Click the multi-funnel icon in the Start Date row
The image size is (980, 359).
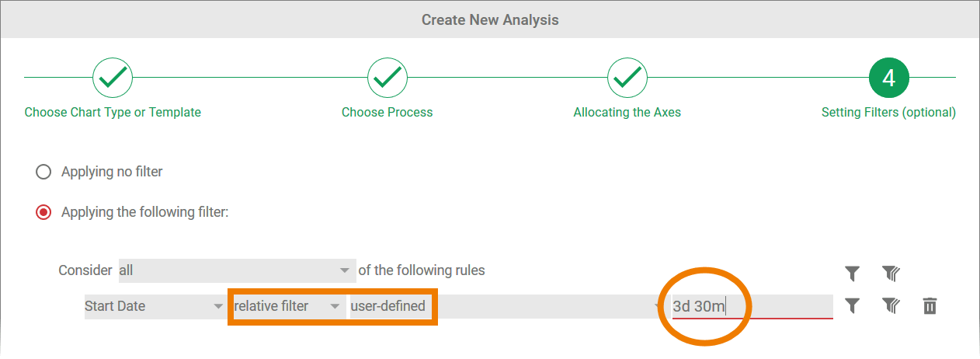(x=891, y=306)
